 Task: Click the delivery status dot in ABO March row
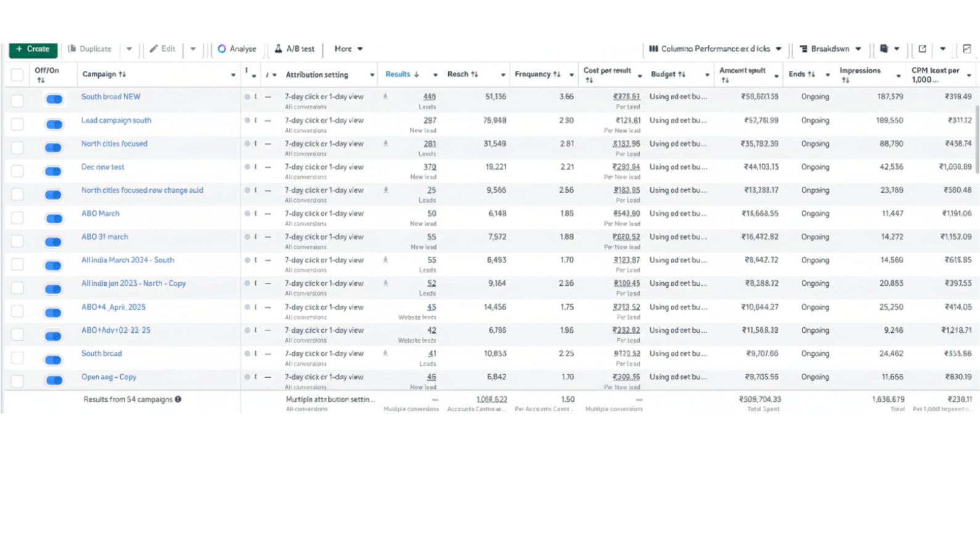[x=247, y=214]
